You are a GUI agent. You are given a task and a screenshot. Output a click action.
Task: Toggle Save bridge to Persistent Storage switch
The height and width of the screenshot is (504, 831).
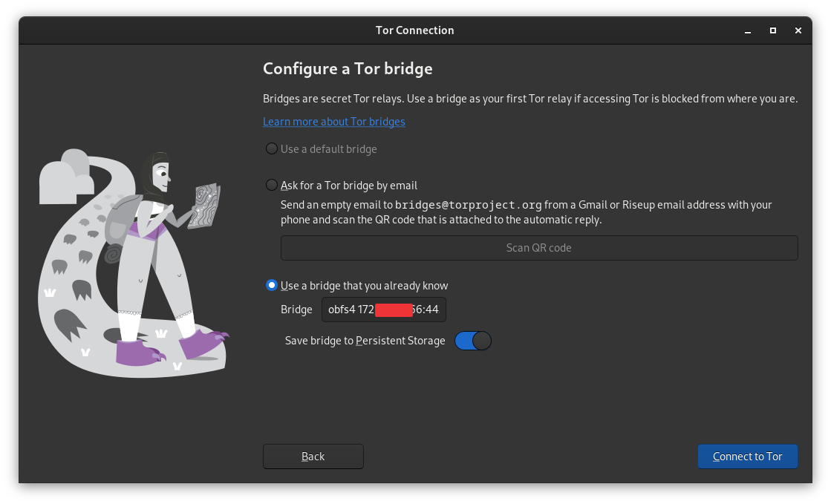point(473,341)
